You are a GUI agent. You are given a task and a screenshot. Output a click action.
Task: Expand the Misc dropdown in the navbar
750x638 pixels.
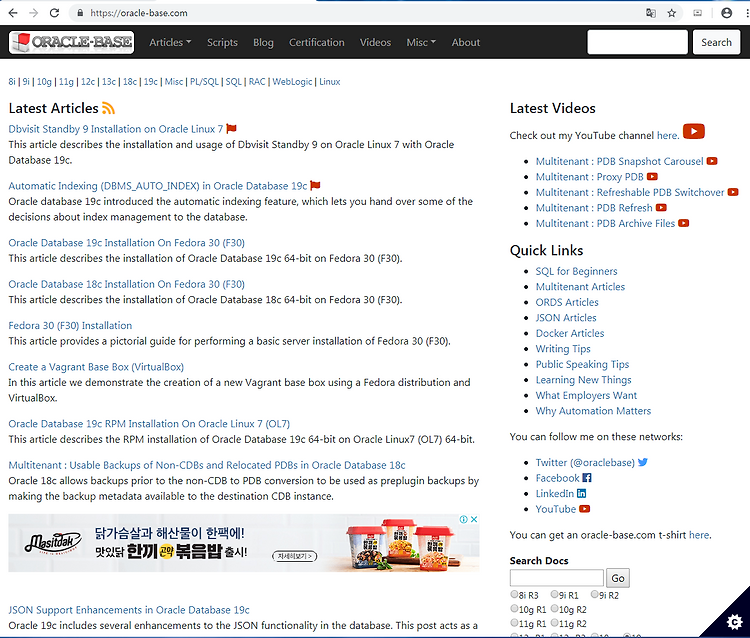tap(421, 42)
